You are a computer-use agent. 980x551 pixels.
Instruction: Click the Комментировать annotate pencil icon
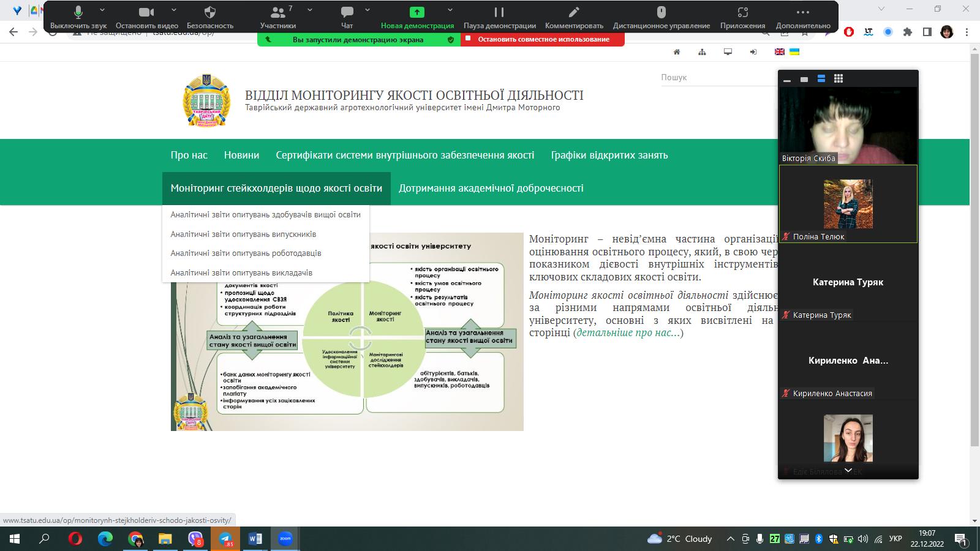click(x=574, y=17)
